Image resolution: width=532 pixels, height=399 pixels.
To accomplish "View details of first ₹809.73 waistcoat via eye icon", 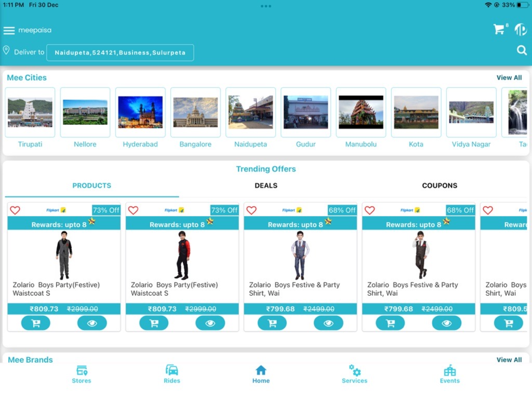I will (92, 323).
